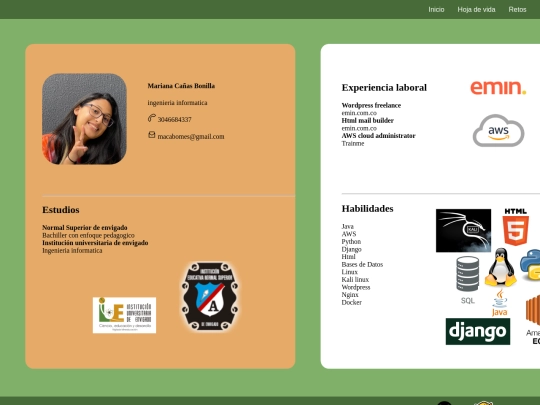Click the SQL database cylinder icon

pos(468,280)
